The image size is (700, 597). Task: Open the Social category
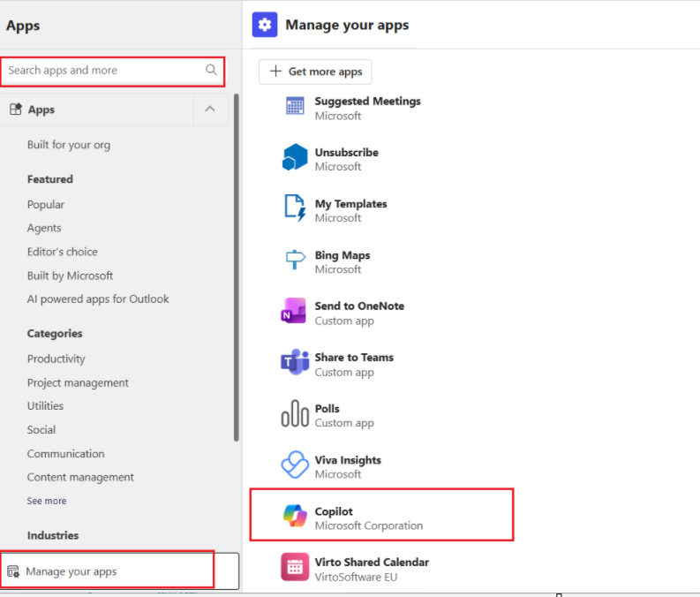coord(41,429)
